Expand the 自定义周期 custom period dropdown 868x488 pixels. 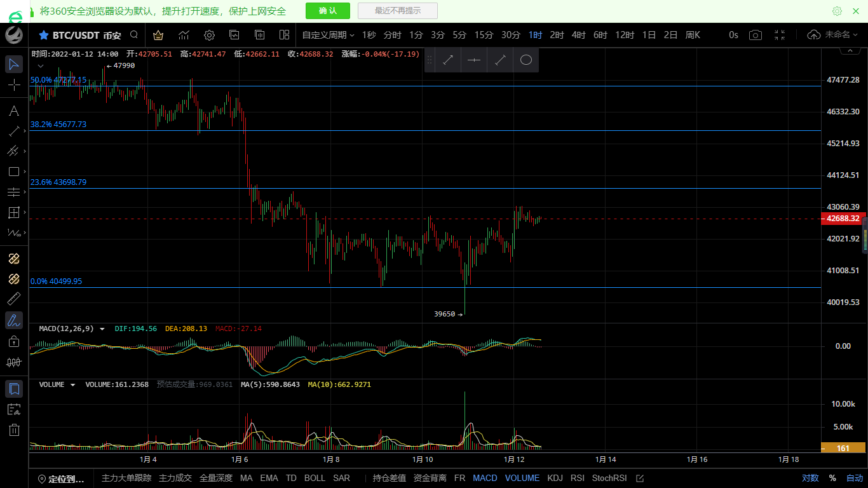328,35
